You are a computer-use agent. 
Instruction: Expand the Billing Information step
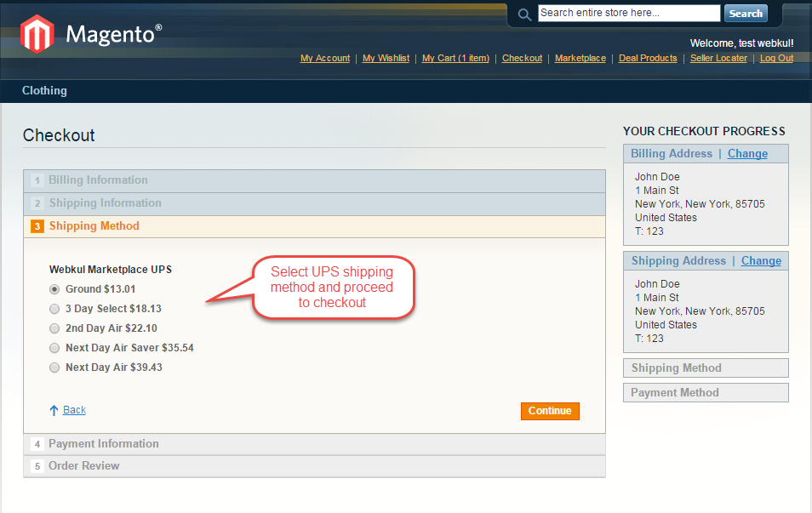[314, 180]
